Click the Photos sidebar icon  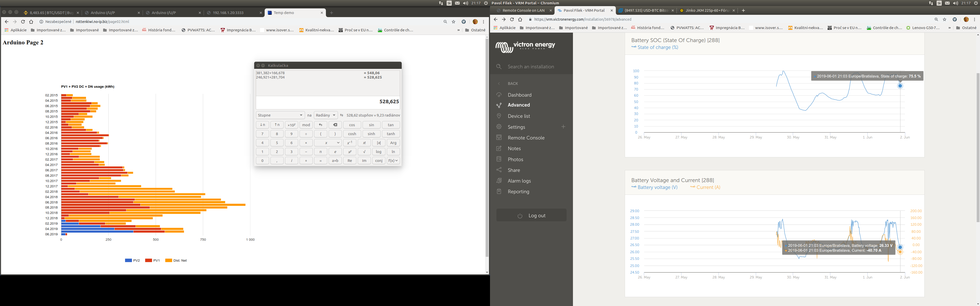pyautogui.click(x=499, y=159)
